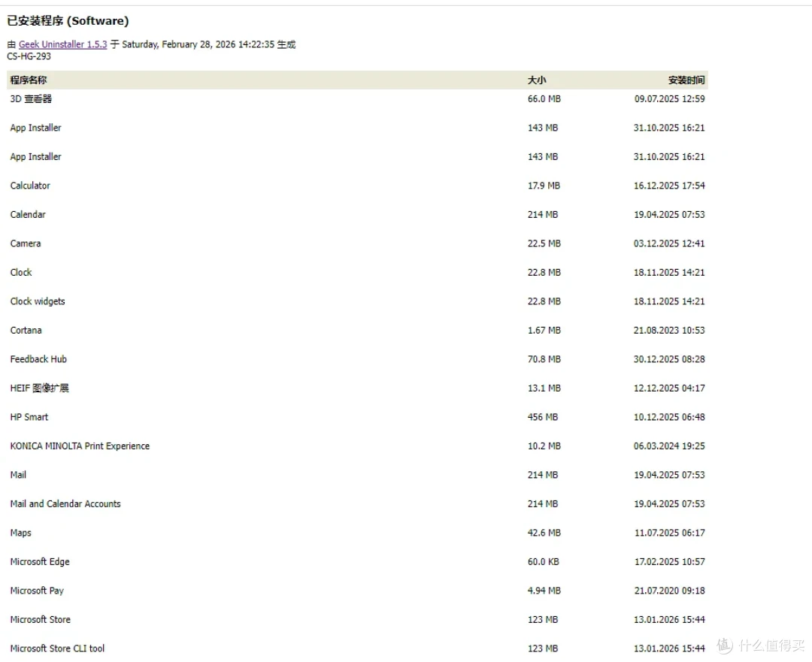This screenshot has height=662, width=812.
Task: Select the Camera program name
Action: pyautogui.click(x=26, y=243)
